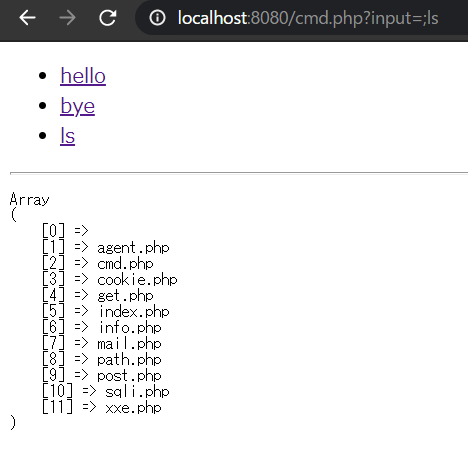
Task: View site information icon beside URL
Action: [157, 18]
